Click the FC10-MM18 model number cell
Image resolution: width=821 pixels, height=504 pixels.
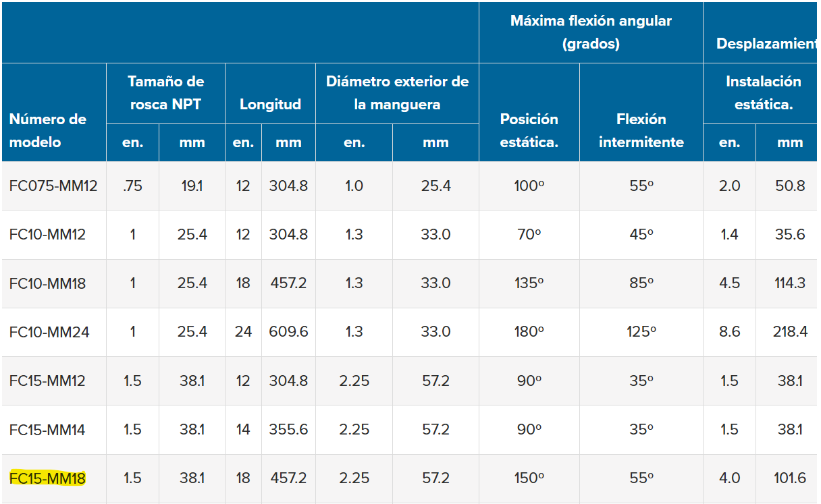point(47,283)
